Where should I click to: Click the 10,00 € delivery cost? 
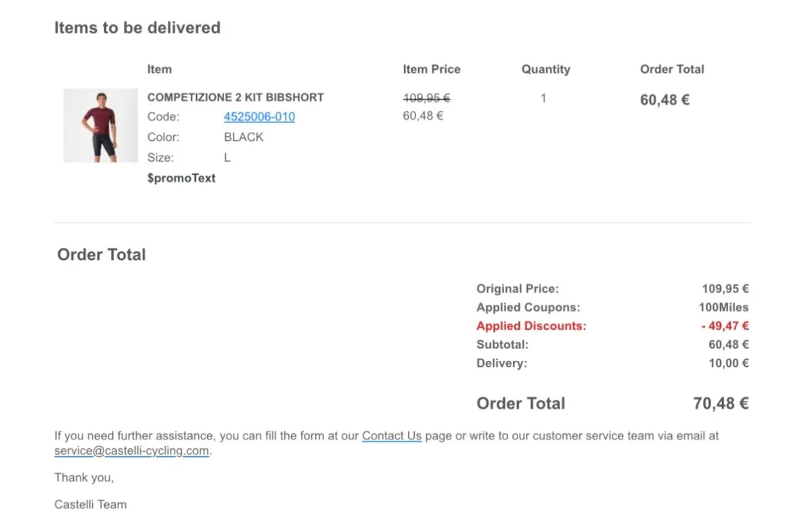(729, 363)
